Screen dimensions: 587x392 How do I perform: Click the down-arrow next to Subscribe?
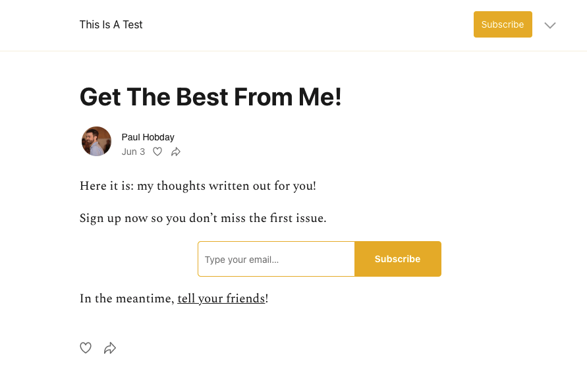click(549, 25)
